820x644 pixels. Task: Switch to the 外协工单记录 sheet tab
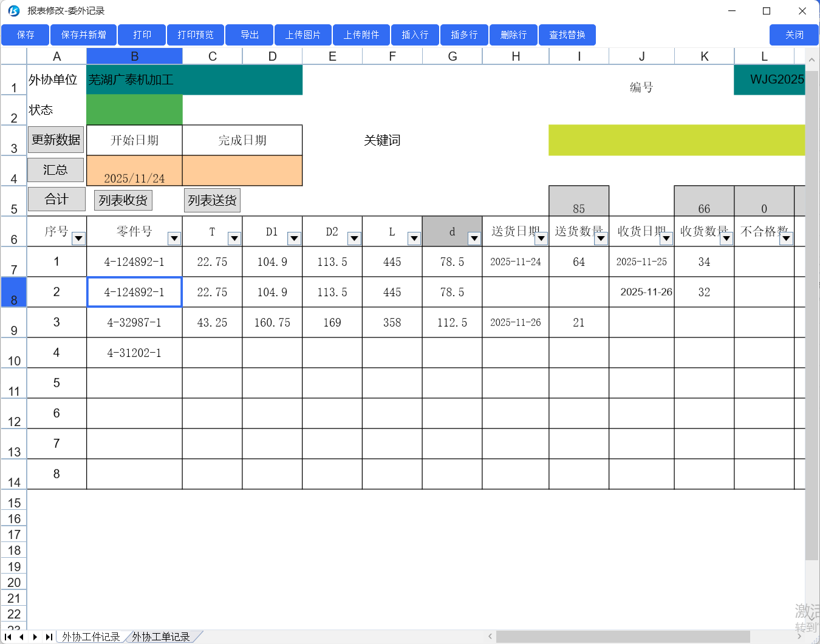161,637
